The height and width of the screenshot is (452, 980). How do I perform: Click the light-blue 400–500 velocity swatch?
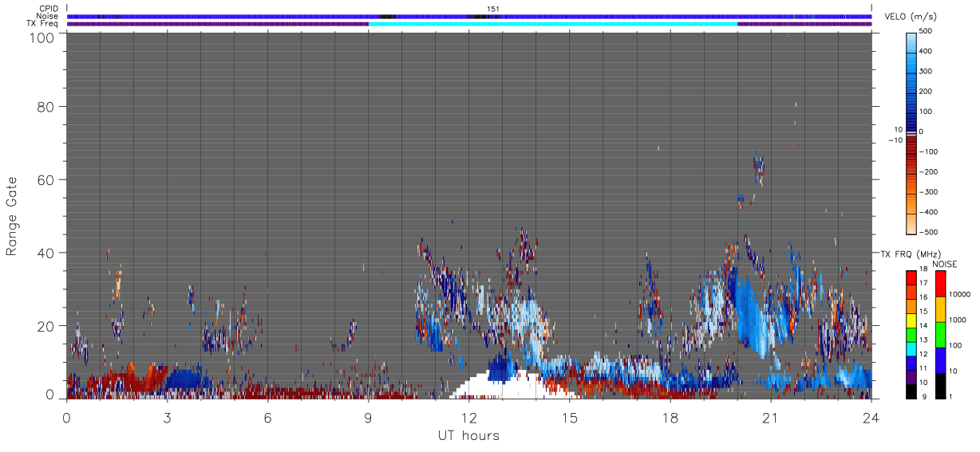point(911,41)
